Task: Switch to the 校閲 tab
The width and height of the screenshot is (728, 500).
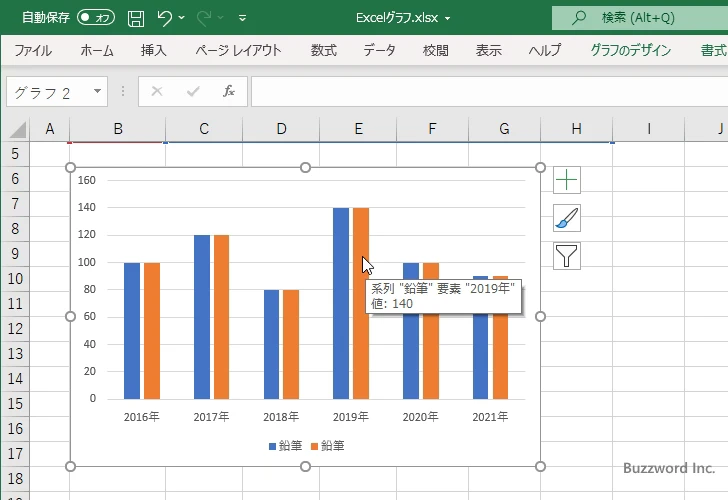Action: pos(436,50)
